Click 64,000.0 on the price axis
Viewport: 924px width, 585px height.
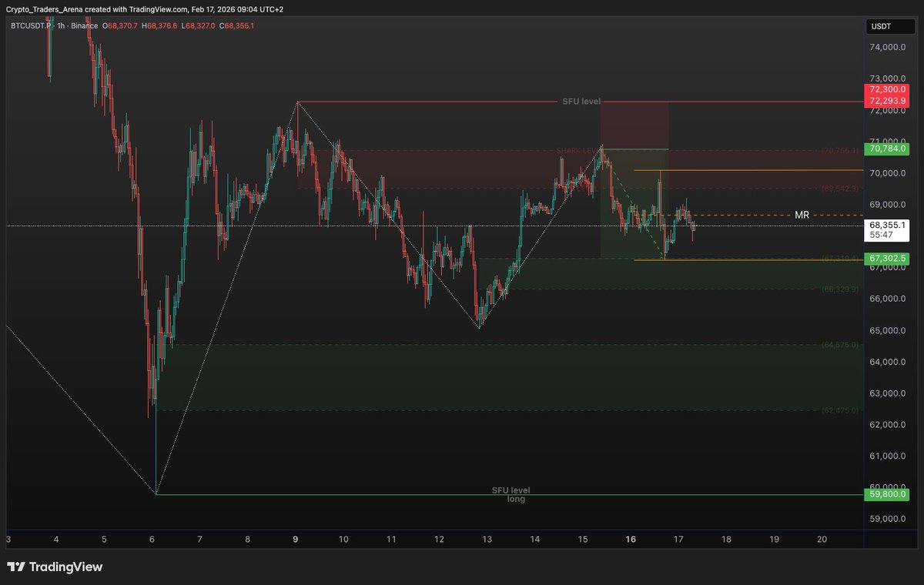tap(887, 362)
